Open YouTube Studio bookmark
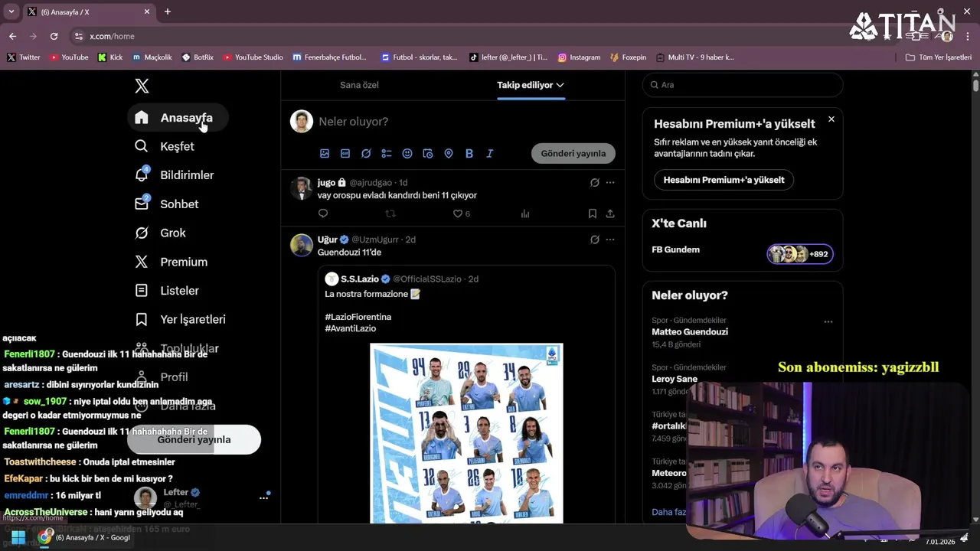Viewport: 980px width, 551px height. click(253, 57)
